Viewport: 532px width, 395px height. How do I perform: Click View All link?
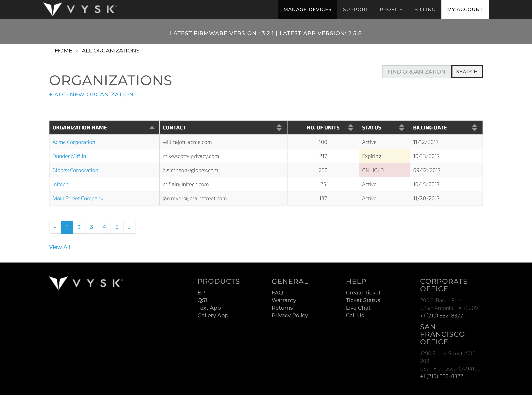(59, 247)
